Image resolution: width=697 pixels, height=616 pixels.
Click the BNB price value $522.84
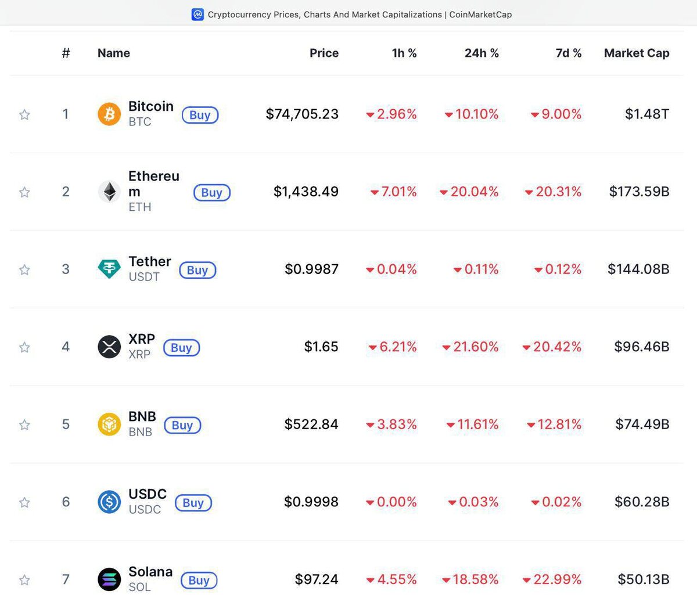click(311, 424)
